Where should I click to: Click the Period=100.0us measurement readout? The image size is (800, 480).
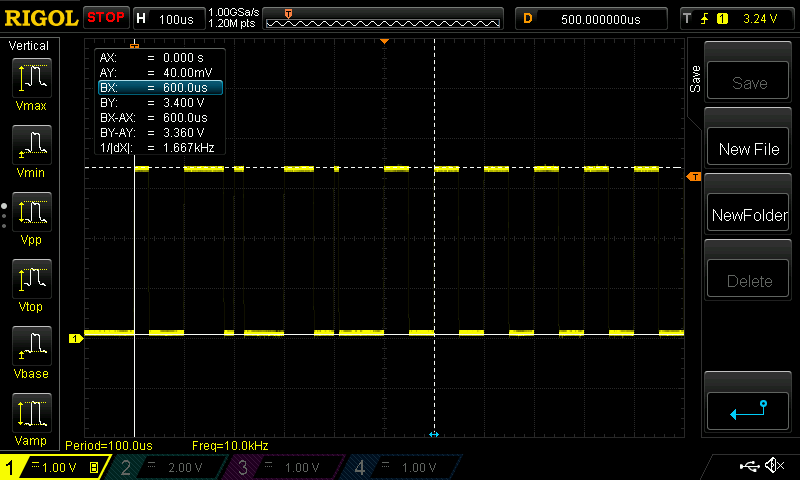(x=109, y=445)
